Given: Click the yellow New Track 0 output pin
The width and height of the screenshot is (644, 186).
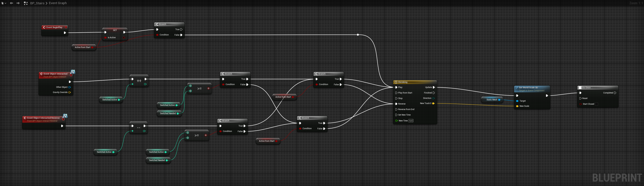Looking at the screenshot, I should (x=433, y=104).
